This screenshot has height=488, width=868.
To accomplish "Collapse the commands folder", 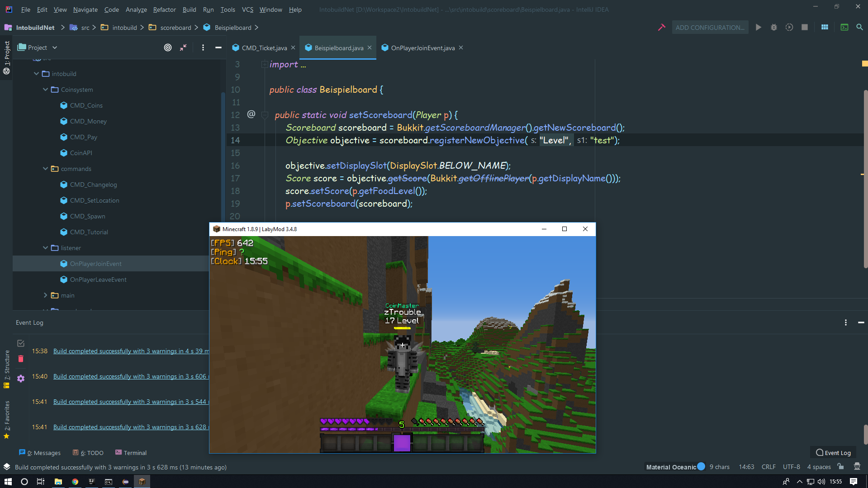I will click(x=46, y=169).
